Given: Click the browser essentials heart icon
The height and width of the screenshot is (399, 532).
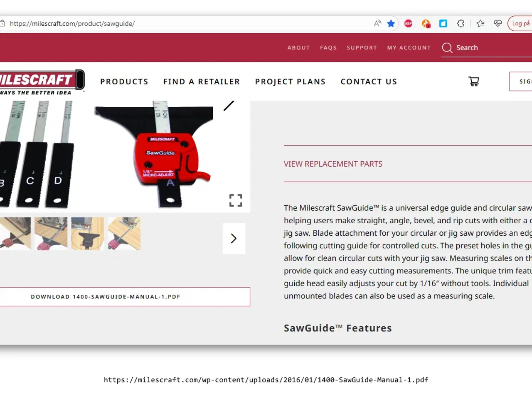Looking at the screenshot, I should click(498, 23).
